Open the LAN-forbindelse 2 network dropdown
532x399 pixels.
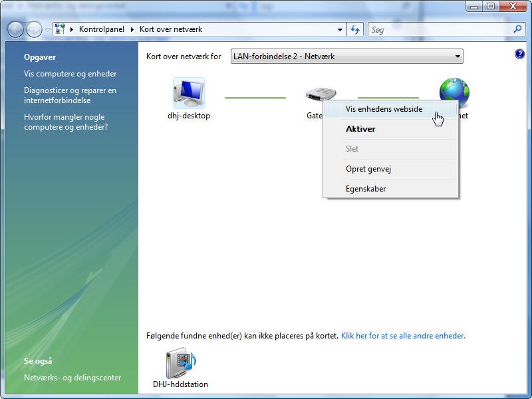click(x=346, y=57)
